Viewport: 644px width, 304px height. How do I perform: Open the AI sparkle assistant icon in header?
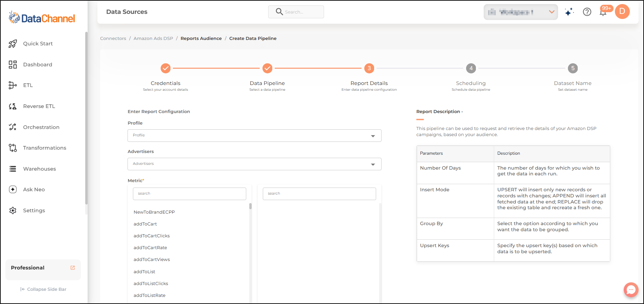569,12
